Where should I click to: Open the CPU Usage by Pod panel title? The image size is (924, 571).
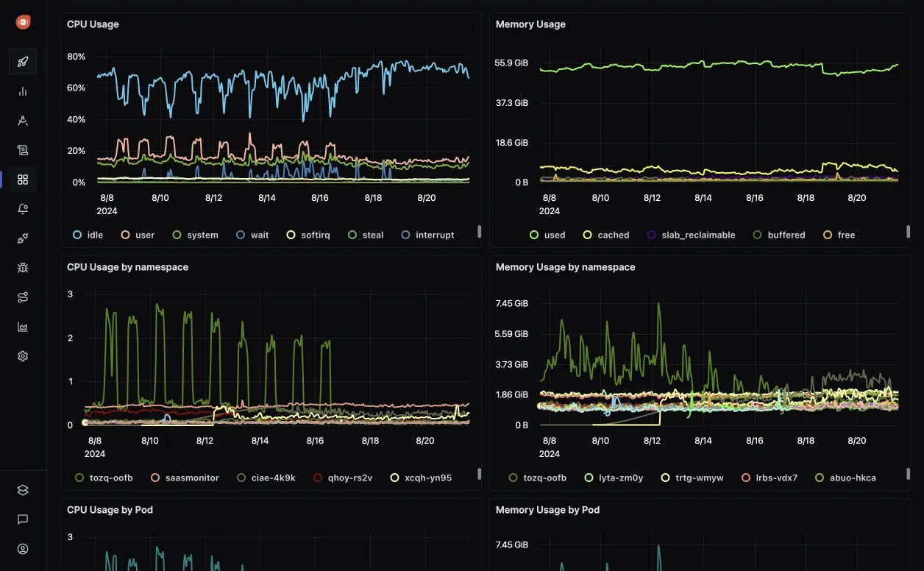110,509
